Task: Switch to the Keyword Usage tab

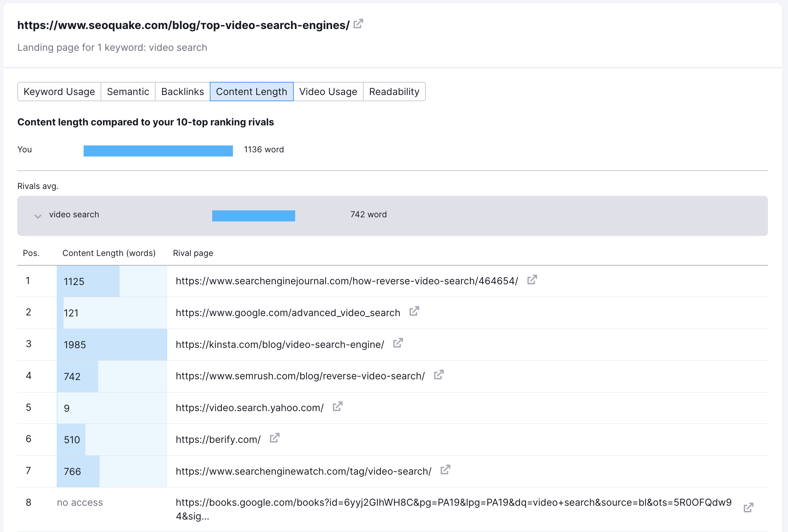Action: (x=59, y=92)
